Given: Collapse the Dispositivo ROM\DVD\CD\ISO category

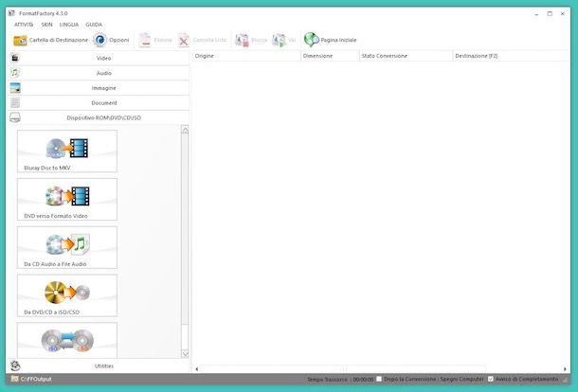Looking at the screenshot, I should [x=99, y=117].
